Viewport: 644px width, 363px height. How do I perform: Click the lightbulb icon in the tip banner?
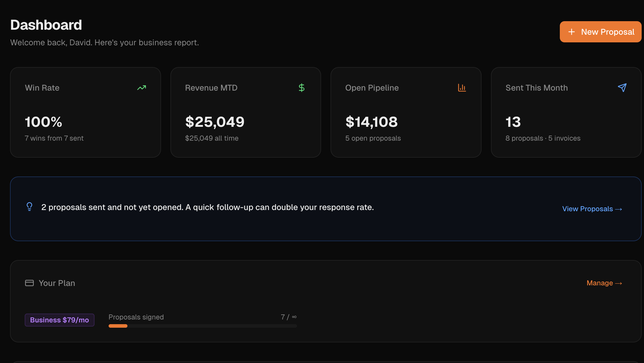29,207
